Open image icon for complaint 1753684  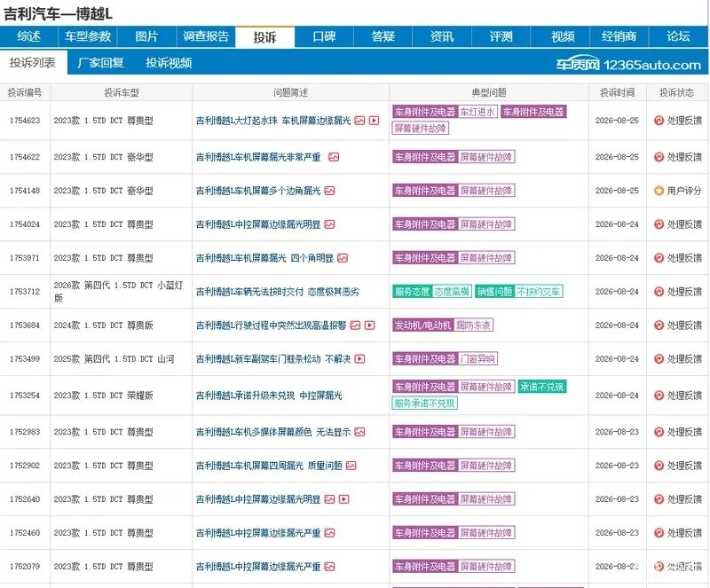(x=356, y=325)
